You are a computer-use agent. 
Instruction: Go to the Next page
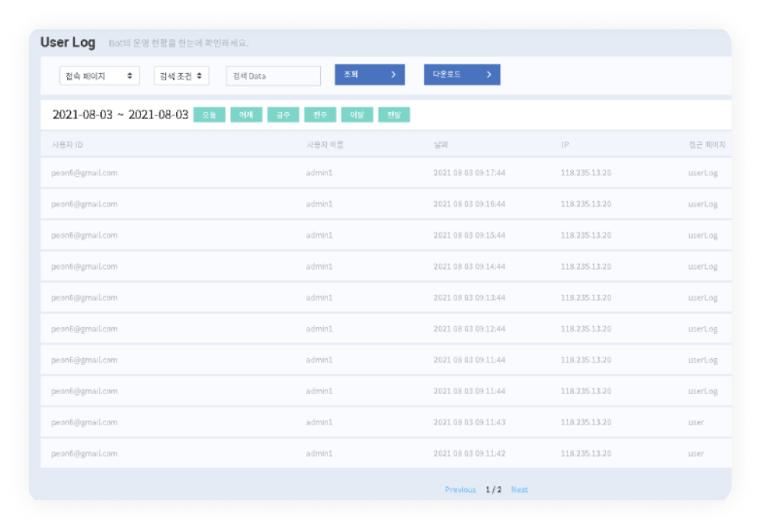point(519,489)
